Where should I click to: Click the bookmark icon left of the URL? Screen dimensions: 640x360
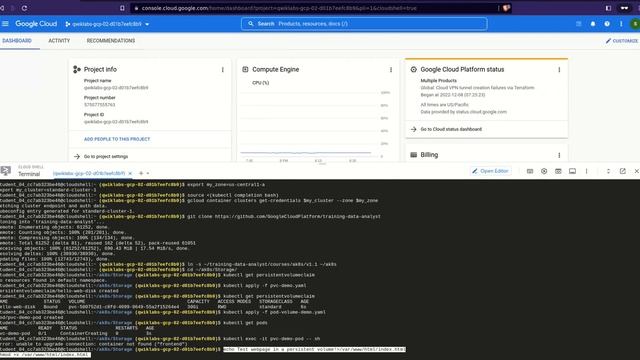[122, 8]
